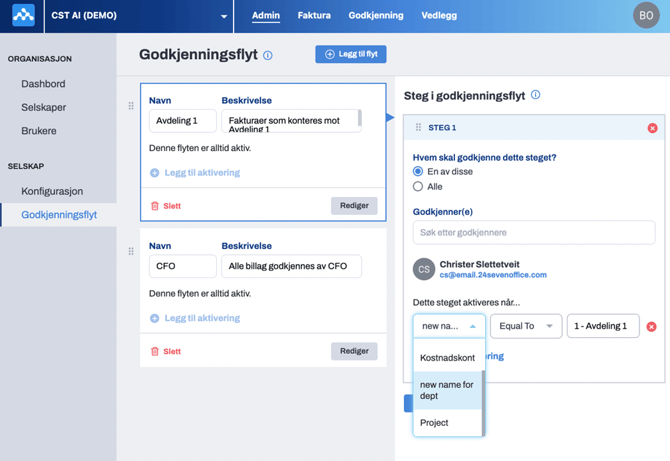Delete the activation condition row

coord(651,326)
